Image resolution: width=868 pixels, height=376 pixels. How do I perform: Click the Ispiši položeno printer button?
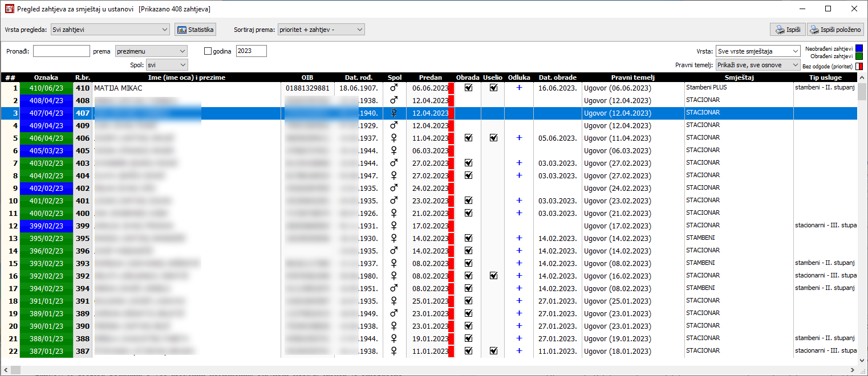pos(835,30)
